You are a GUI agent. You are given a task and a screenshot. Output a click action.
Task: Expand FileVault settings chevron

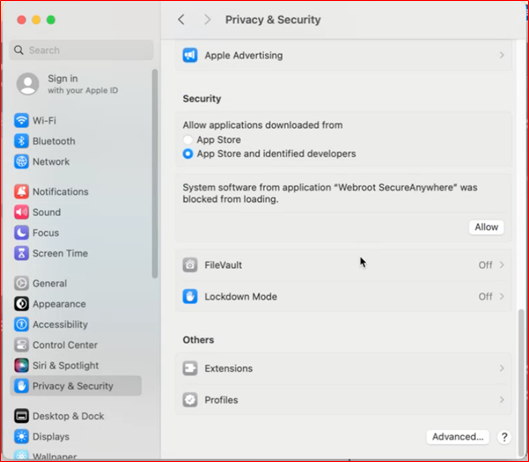(x=502, y=265)
